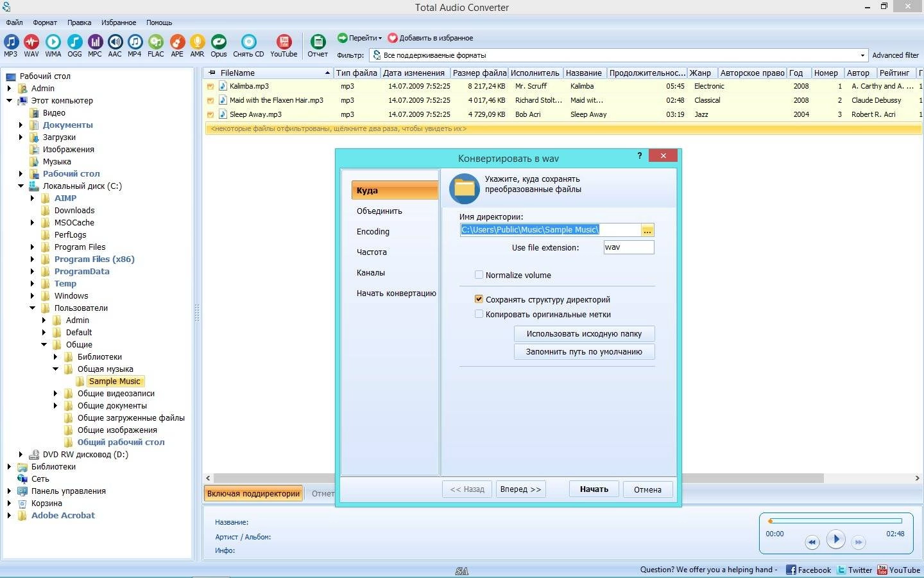Open the Файл menu
Screen dimensions: 924x578
coord(14,22)
